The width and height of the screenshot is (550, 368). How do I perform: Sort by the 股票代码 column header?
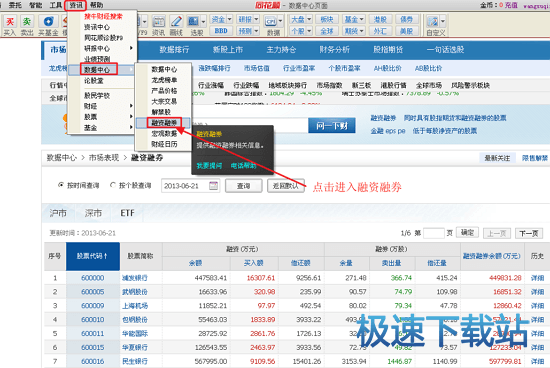[93, 256]
